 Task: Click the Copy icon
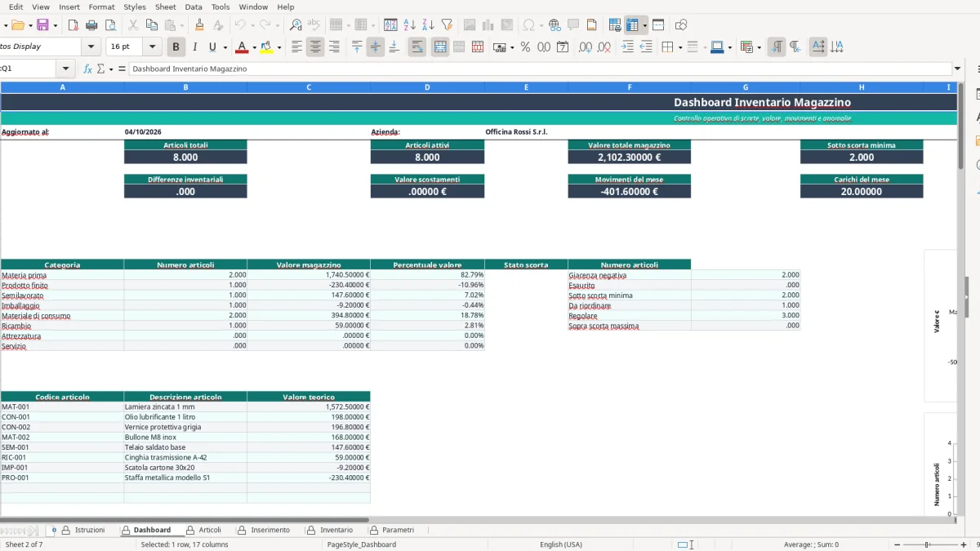(x=151, y=25)
